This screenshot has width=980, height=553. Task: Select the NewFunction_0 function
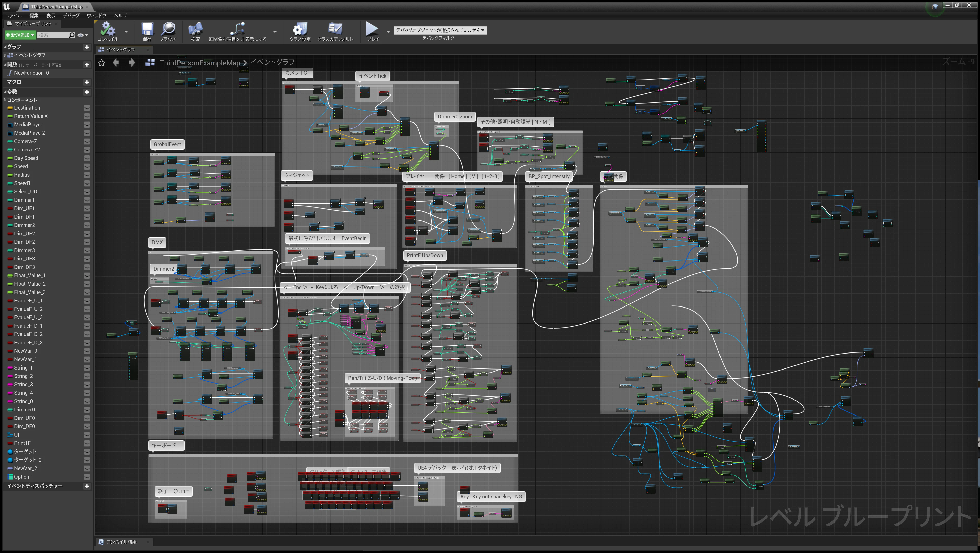click(31, 73)
